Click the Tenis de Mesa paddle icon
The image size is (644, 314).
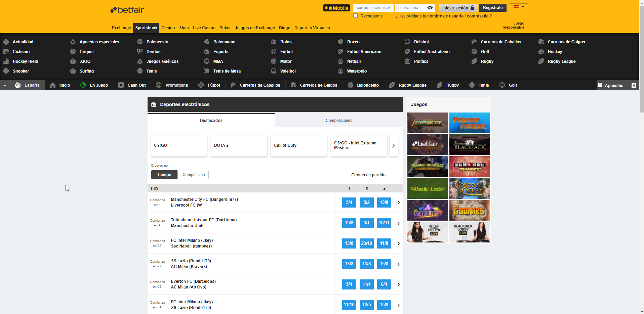[x=207, y=71]
